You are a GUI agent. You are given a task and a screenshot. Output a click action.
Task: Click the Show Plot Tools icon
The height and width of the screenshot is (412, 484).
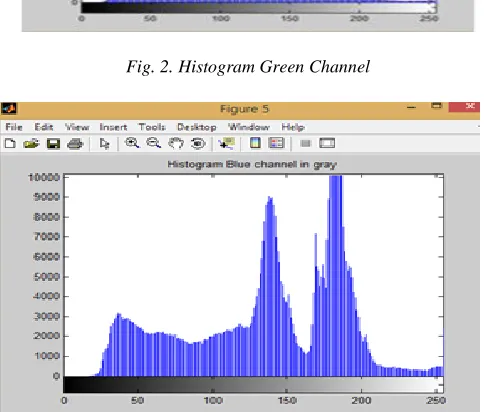point(327,143)
